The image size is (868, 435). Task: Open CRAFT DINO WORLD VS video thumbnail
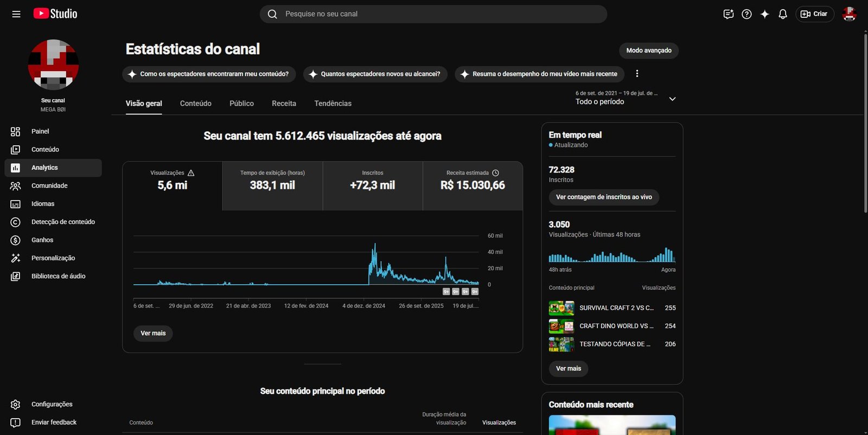(x=561, y=326)
